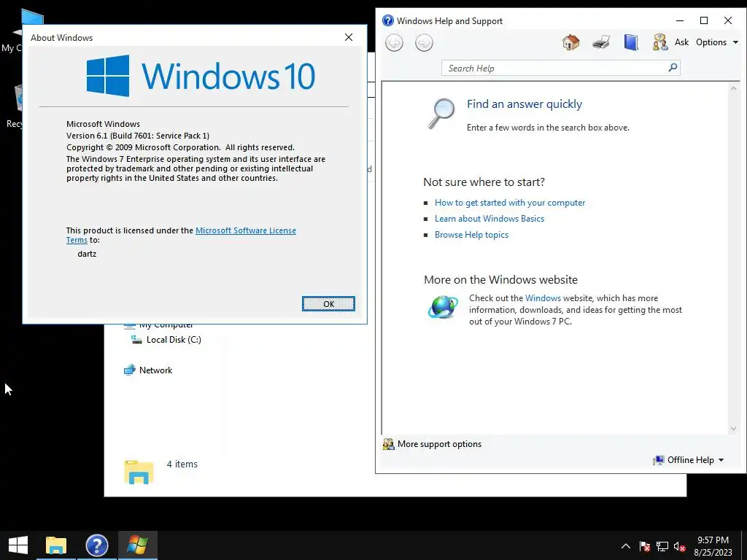
Task: Open How to get started with your computer
Action: [510, 203]
